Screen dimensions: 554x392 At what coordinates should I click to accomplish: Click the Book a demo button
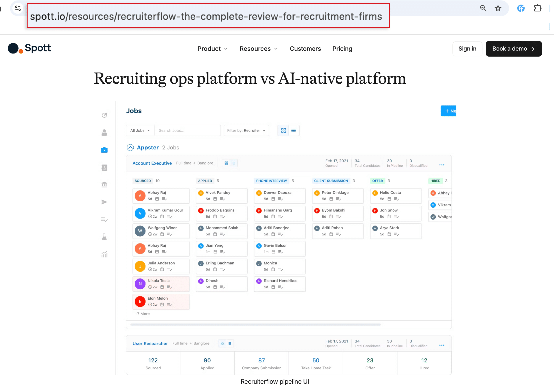click(x=514, y=49)
